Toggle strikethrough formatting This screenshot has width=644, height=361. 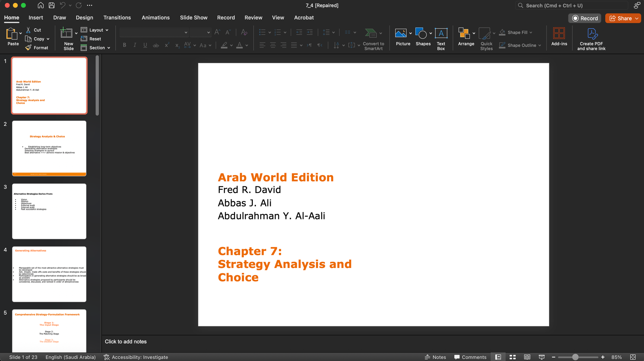coord(156,45)
